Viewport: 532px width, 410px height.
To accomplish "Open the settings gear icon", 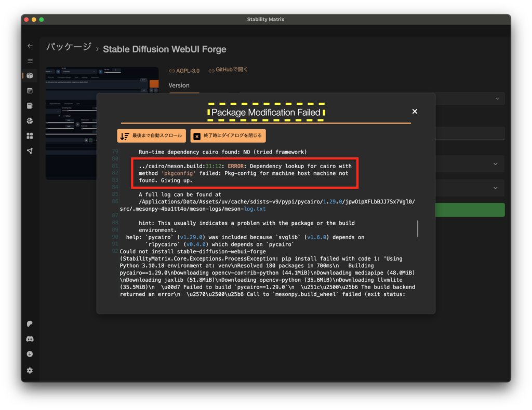I will 30,371.
